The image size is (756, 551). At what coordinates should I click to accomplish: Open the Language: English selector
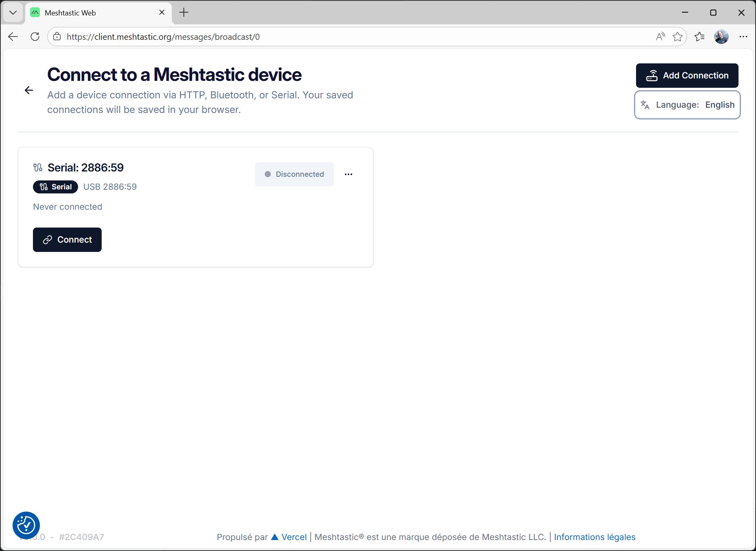pos(687,104)
